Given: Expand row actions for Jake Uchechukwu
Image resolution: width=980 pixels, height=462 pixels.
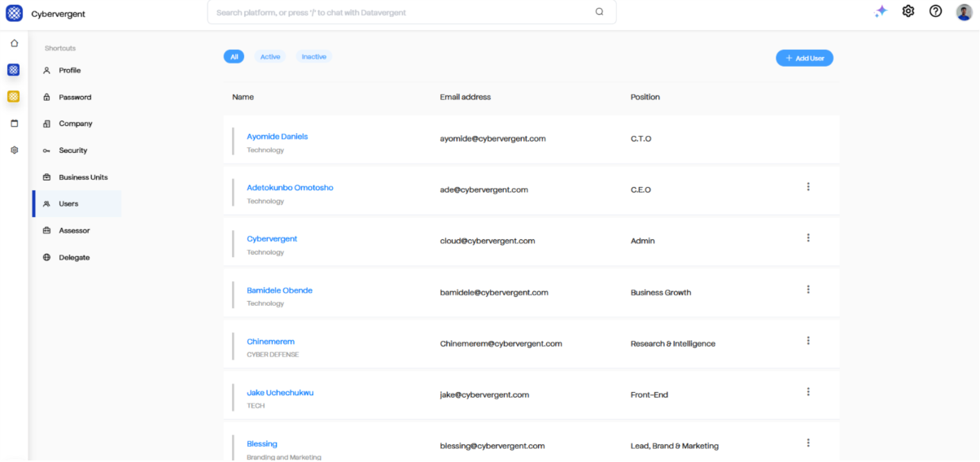Looking at the screenshot, I should 808,392.
